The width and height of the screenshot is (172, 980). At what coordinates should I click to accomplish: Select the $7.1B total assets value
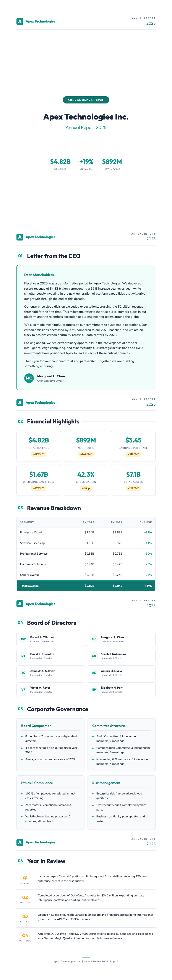[133, 474]
